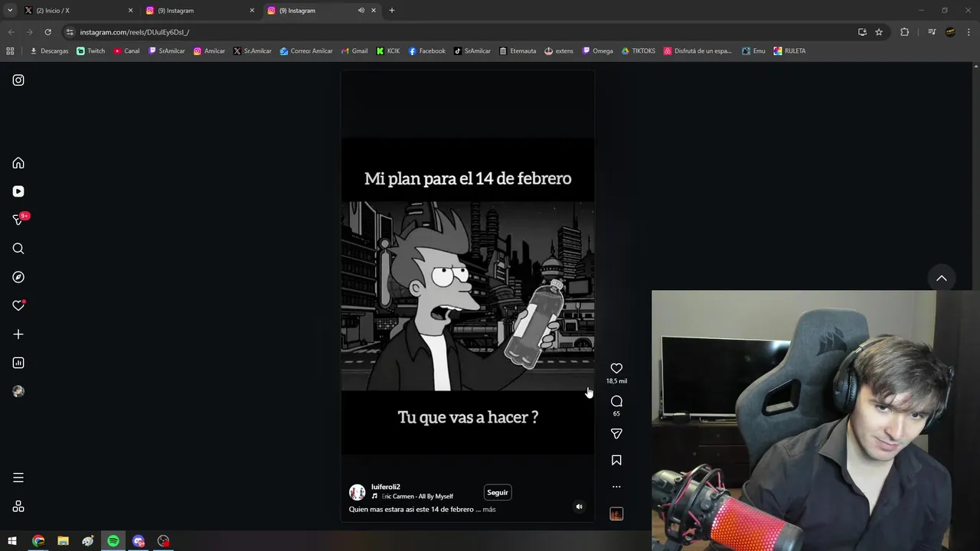Open the Extensions puzzle icon
The height and width of the screenshot is (551, 980).
tap(904, 32)
